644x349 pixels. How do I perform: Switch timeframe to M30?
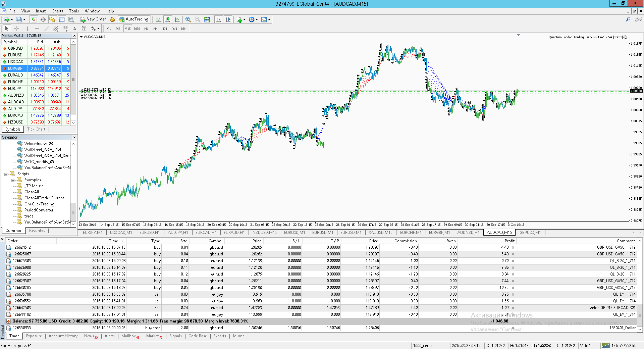pos(137,29)
